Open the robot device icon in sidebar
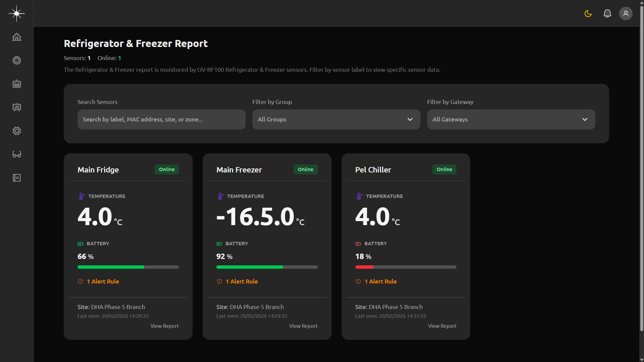Viewport: 644px width, 362px height. click(x=17, y=84)
